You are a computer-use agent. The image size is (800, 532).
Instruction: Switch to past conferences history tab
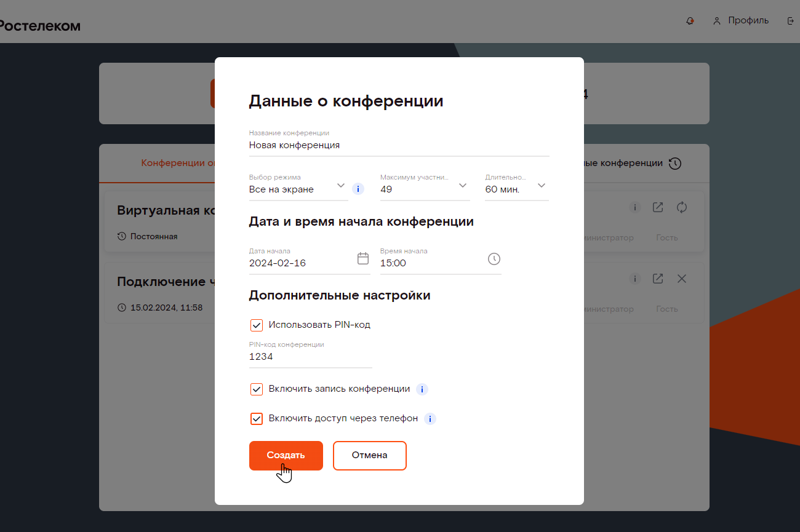(633, 164)
